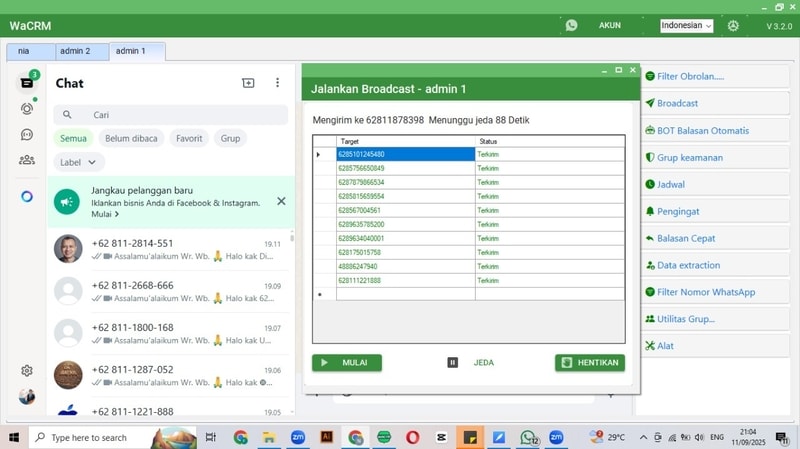The height and width of the screenshot is (449, 800).
Task: Select the target cell 628175015758
Action: coord(406,253)
